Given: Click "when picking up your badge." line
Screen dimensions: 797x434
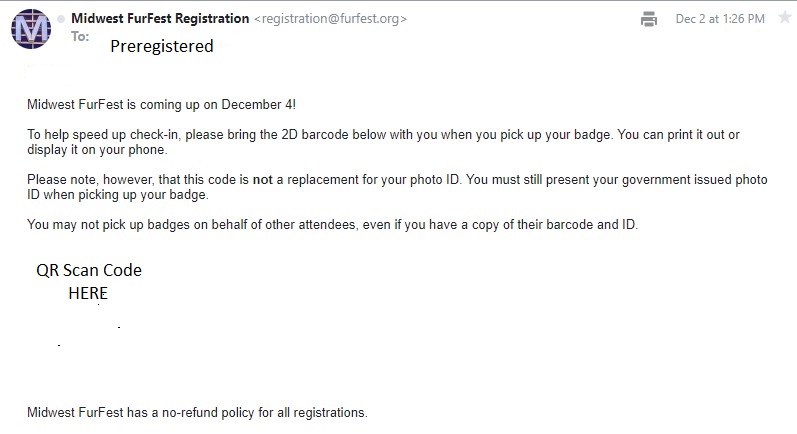Looking at the screenshot, I should [x=117, y=195].
